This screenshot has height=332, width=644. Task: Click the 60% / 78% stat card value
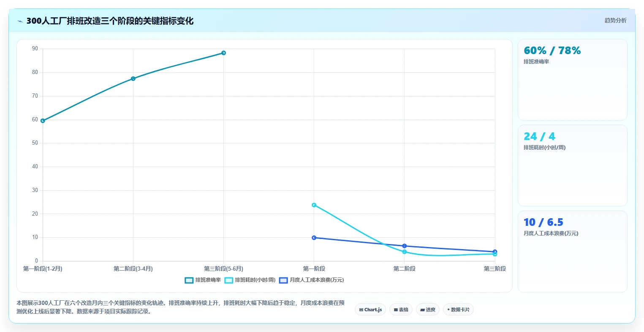(x=552, y=51)
